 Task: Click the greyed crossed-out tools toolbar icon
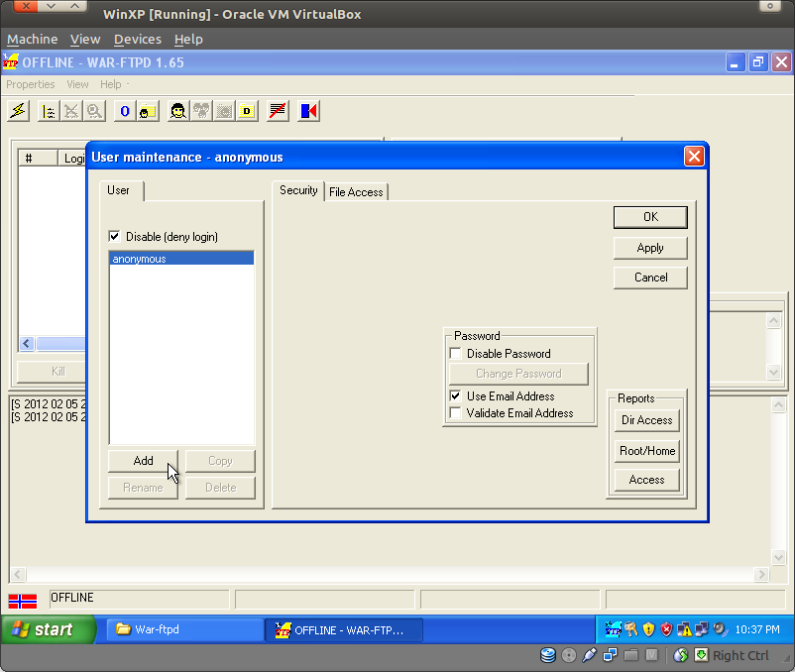pos(71,110)
